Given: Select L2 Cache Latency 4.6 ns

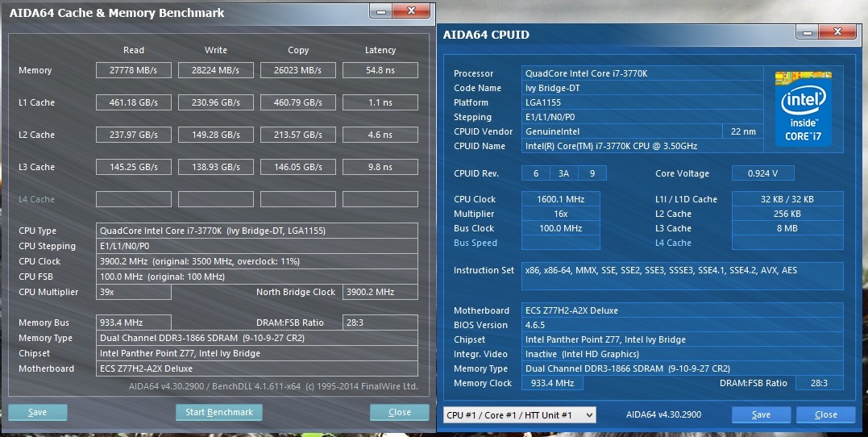Looking at the screenshot, I should click(x=380, y=135).
